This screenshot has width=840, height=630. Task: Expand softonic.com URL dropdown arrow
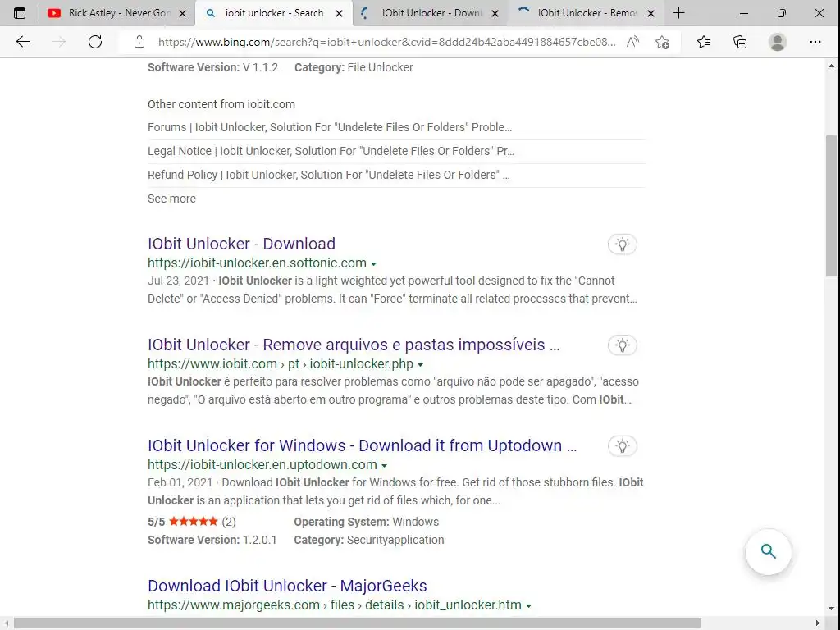pos(373,263)
